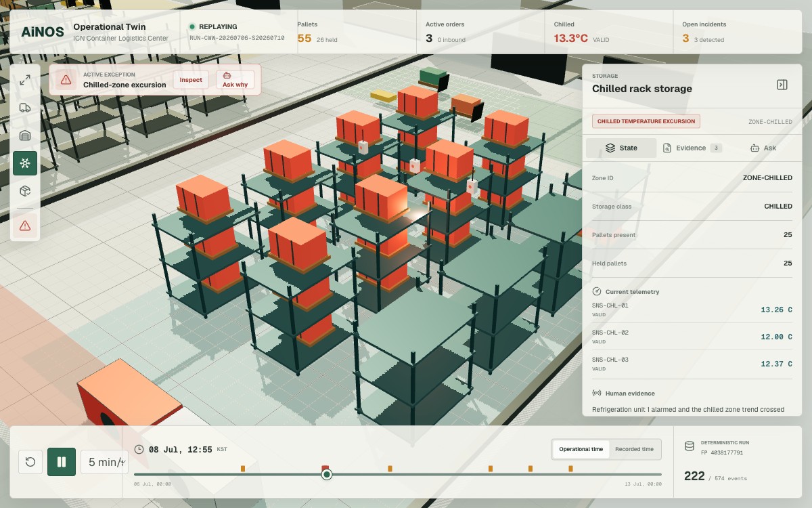
Task: Click the Inspect button
Action: (x=191, y=80)
